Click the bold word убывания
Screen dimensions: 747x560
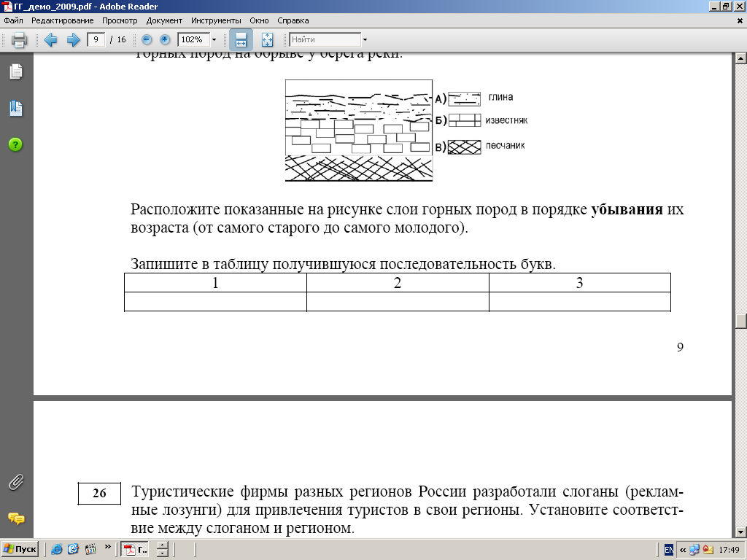click(627, 209)
